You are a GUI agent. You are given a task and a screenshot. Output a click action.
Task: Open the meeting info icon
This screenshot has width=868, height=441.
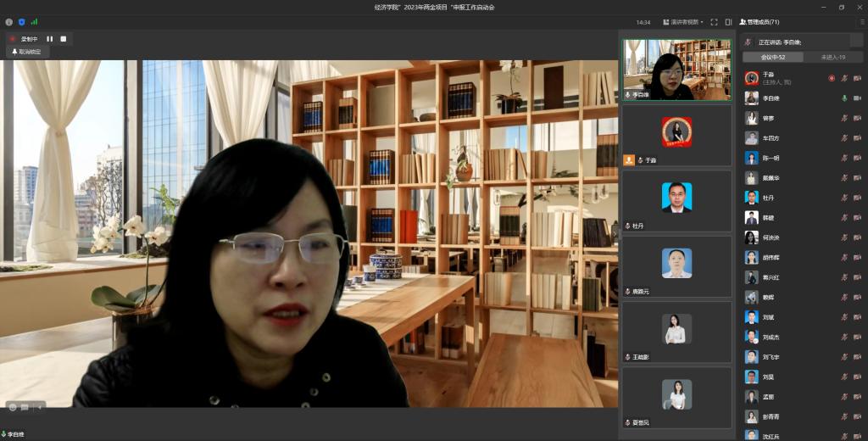9,22
